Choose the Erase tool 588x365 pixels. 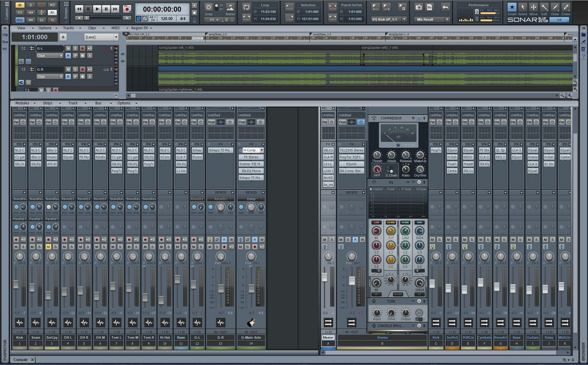(566, 7)
